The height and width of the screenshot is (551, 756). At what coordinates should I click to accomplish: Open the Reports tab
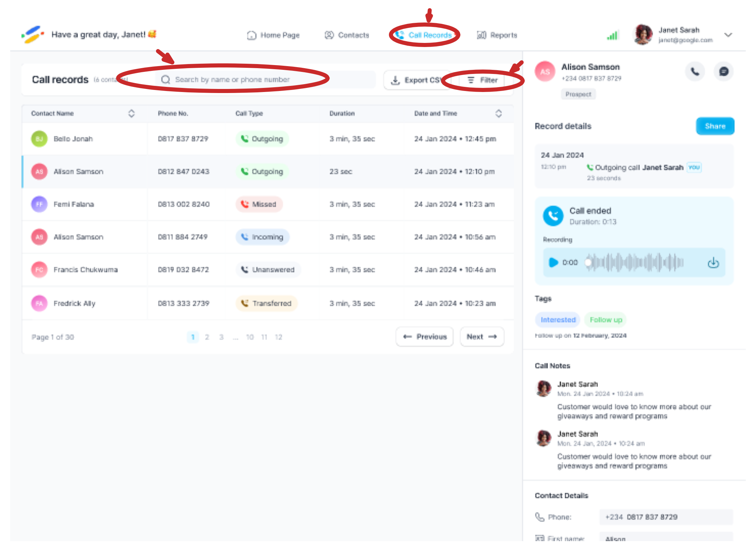click(497, 35)
